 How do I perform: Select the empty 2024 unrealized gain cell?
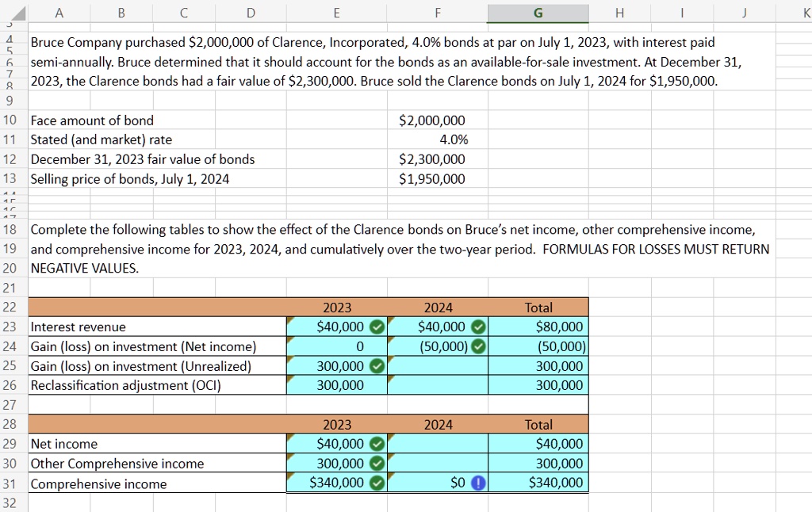click(x=439, y=365)
